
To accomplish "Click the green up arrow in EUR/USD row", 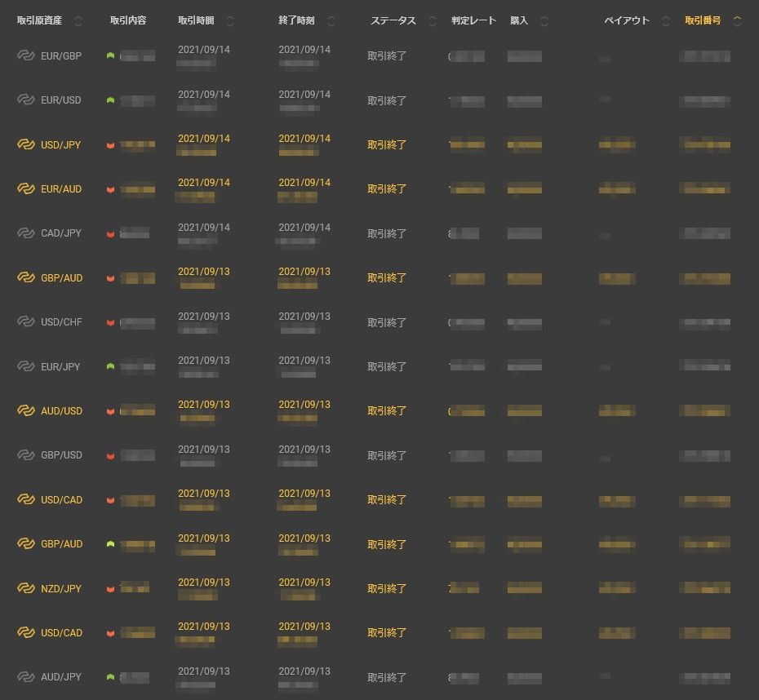I will (x=110, y=100).
